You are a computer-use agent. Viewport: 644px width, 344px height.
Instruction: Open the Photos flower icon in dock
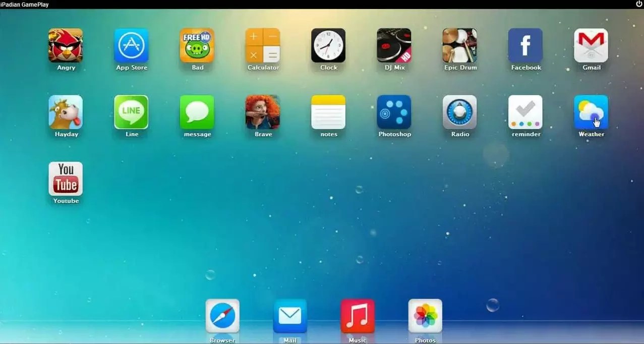click(425, 316)
